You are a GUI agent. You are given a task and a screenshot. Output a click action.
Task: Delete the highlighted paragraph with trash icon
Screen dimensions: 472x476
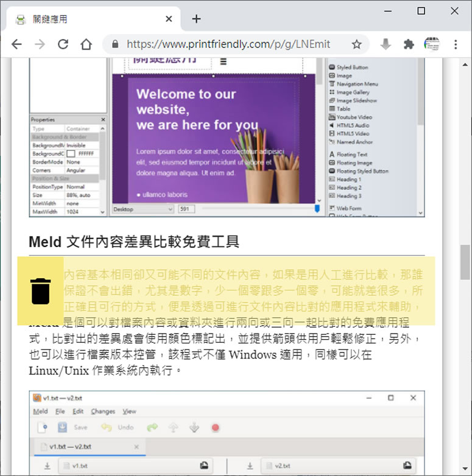point(40,291)
